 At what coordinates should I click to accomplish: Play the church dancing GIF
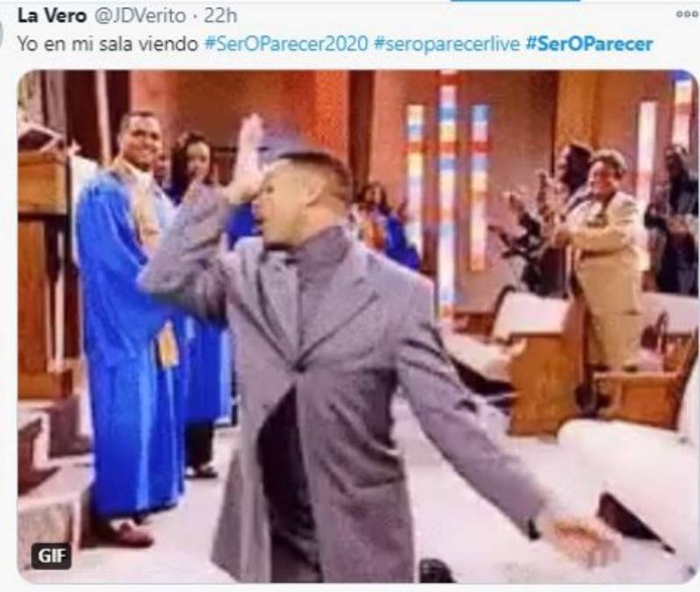(x=358, y=326)
